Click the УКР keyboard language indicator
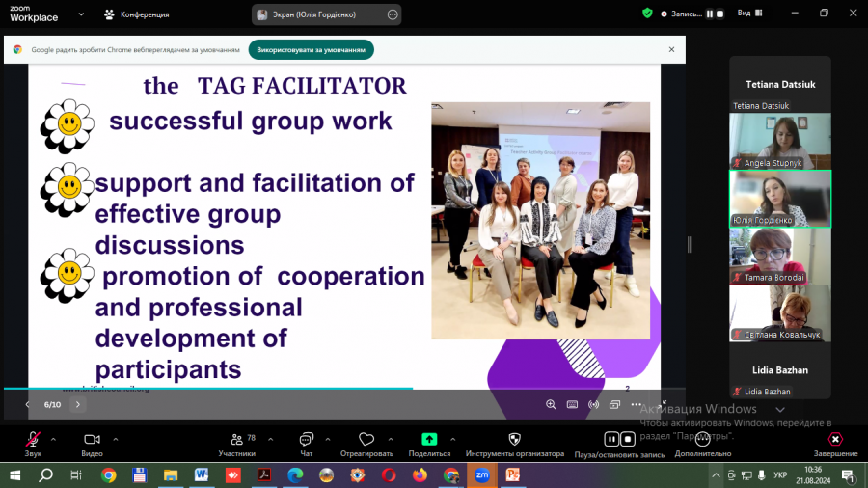Screen dimensions: 868x488 click(780, 475)
